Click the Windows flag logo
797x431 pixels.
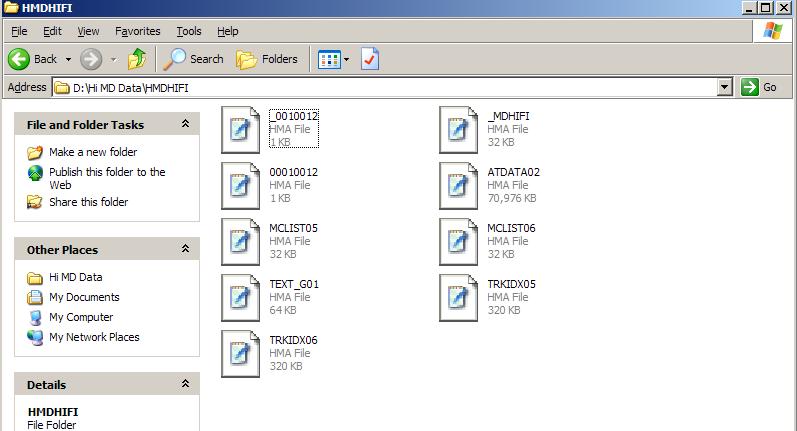tap(772, 30)
